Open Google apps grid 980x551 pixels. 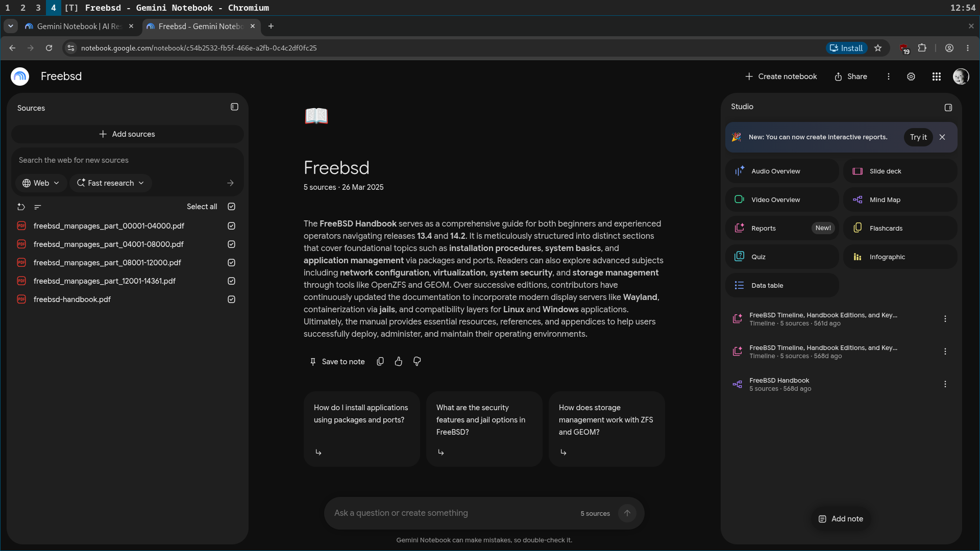936,77
